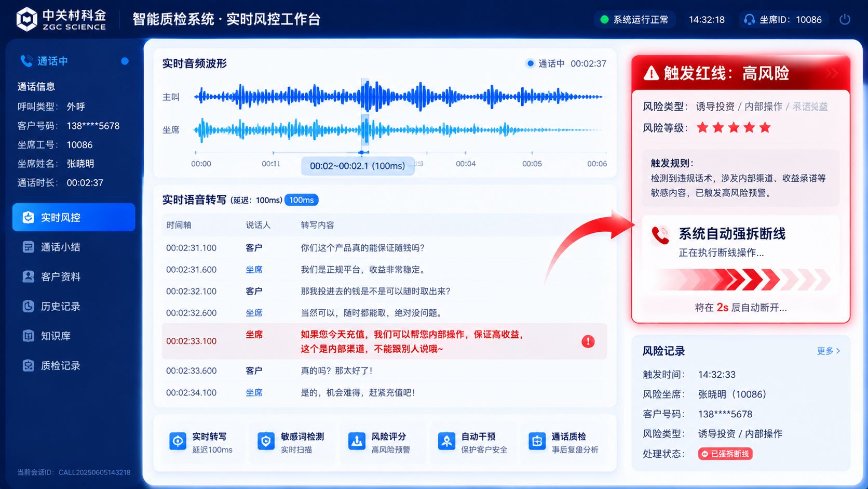Click 更多 link in 风险记录
The width and height of the screenshot is (868, 489).
(829, 351)
